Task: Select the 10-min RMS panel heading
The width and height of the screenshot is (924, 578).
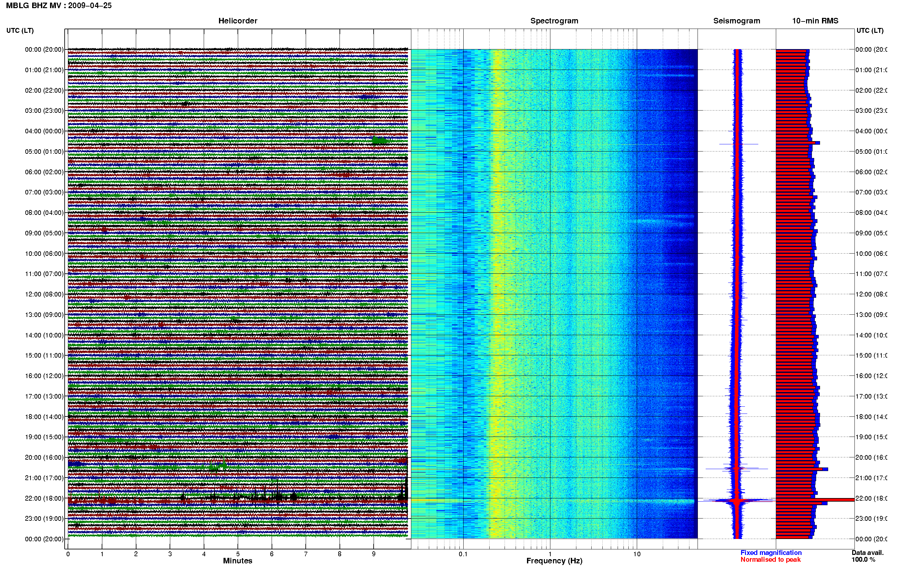Action: pos(815,21)
